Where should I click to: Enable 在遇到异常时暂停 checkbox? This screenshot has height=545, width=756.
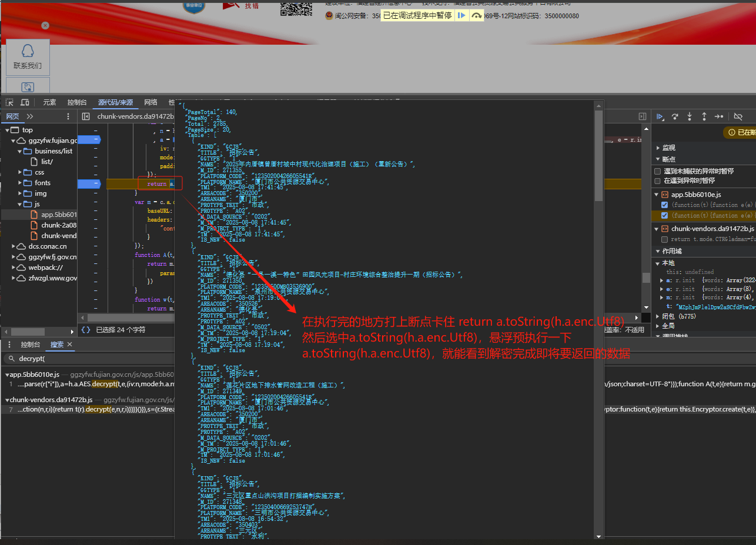coord(658,180)
